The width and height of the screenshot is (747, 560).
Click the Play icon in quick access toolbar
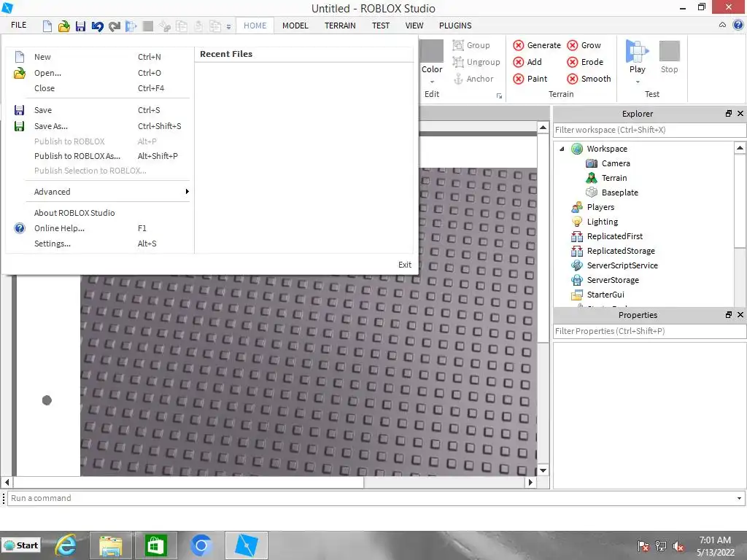[131, 26]
